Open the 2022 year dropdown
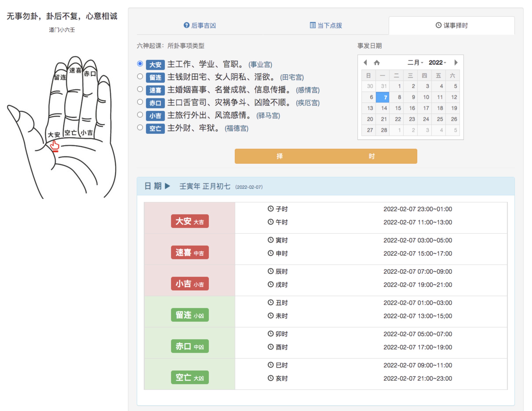The width and height of the screenshot is (532, 411). [x=437, y=63]
